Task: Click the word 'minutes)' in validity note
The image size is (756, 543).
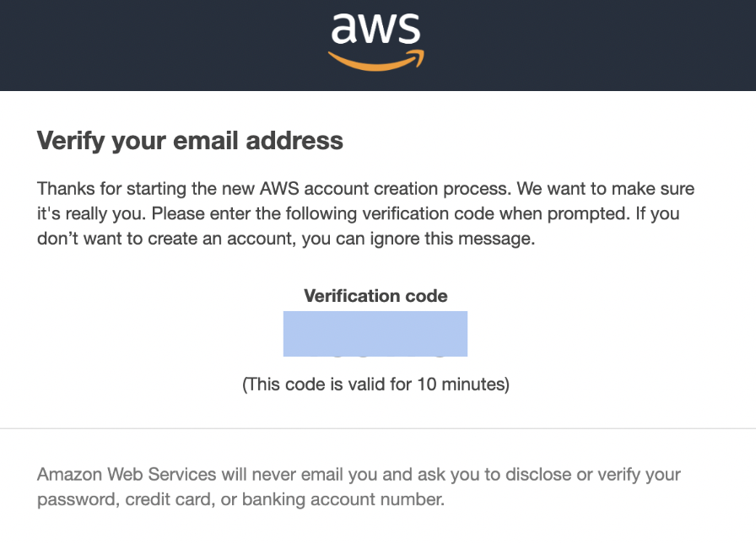Action: click(x=475, y=384)
